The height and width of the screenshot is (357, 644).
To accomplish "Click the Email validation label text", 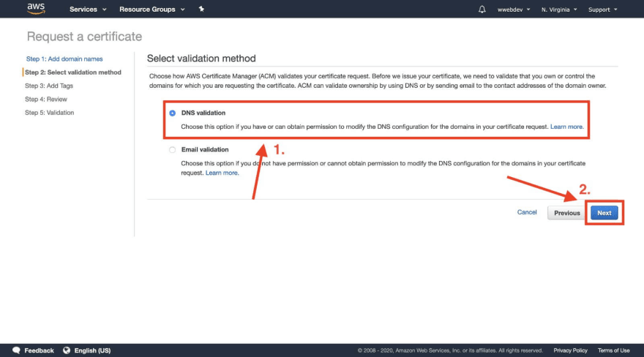I will (x=205, y=150).
